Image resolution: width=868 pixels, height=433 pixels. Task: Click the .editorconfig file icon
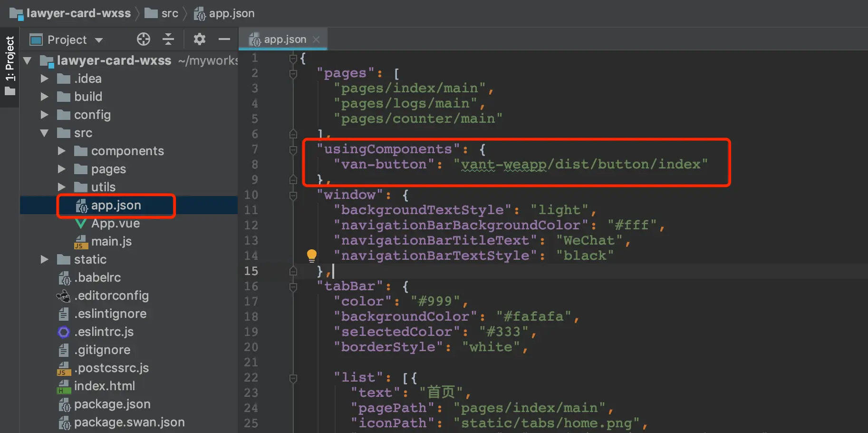[x=64, y=296]
